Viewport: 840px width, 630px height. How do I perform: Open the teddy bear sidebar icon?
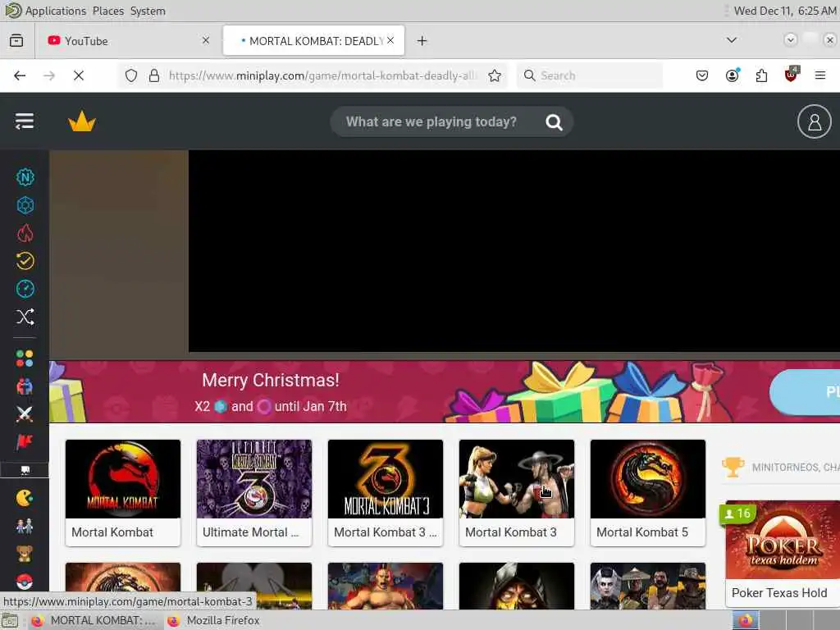[x=25, y=554]
